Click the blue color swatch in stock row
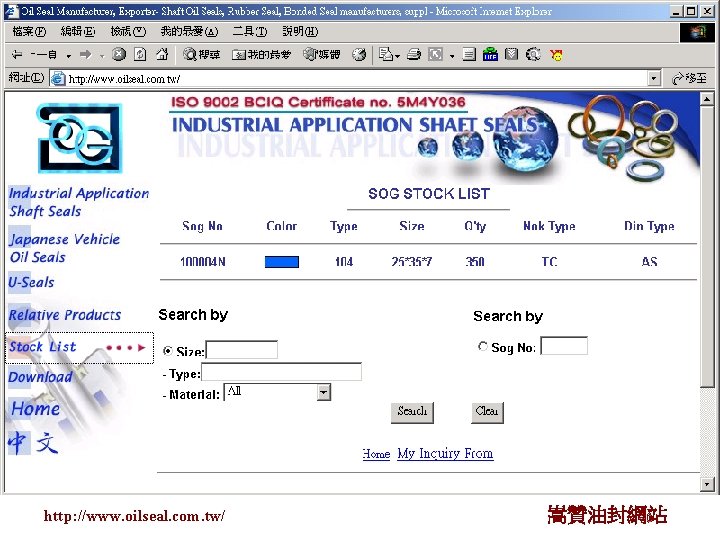Screen dimensions: 720x540 click(282, 262)
